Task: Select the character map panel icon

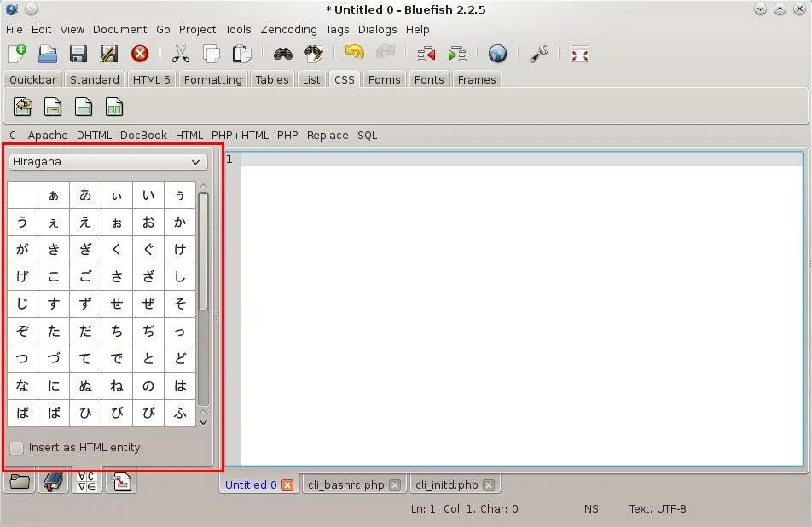Action: coord(86,482)
